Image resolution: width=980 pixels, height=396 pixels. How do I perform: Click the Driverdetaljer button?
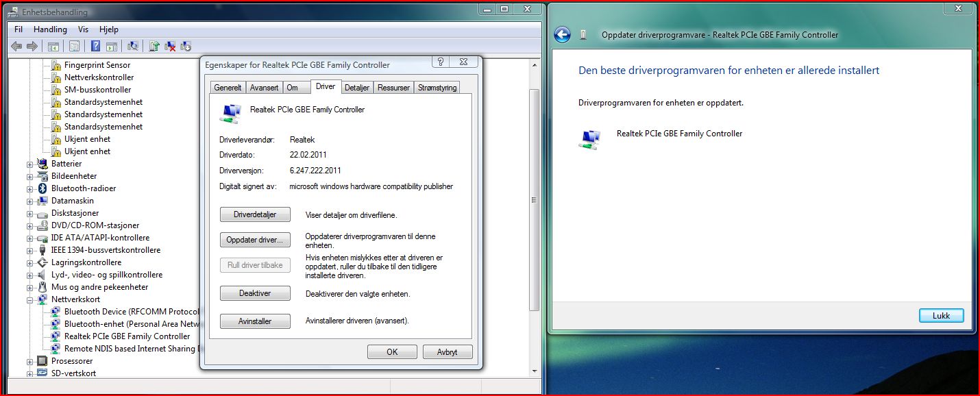255,214
